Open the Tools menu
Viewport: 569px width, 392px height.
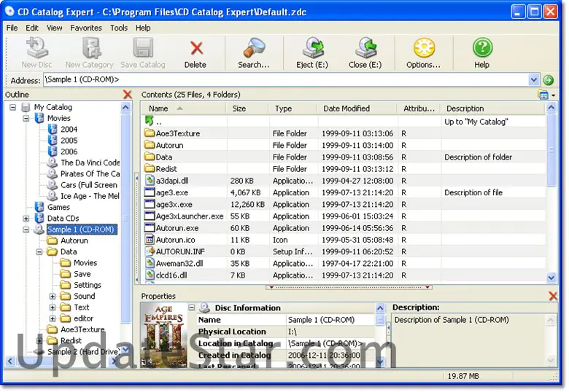click(119, 28)
